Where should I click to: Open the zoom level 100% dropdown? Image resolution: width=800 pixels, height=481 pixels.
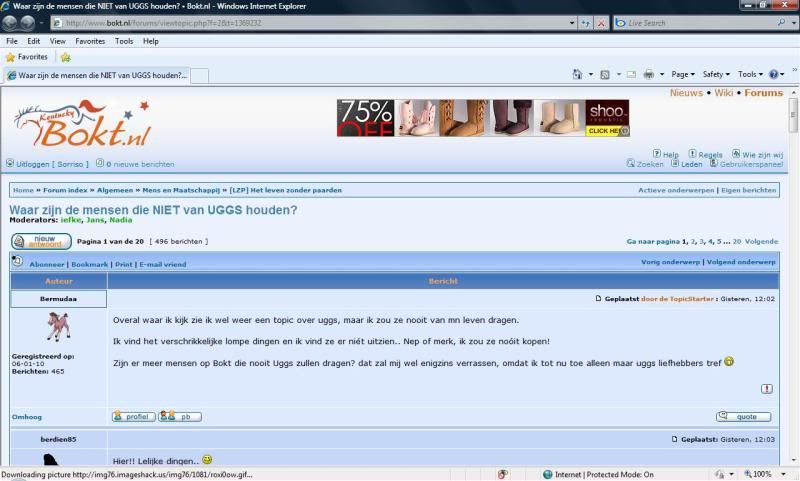[783, 474]
